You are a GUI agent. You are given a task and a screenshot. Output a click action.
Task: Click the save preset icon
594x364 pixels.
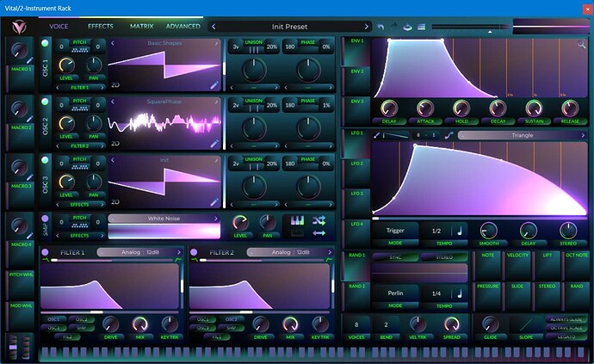[407, 27]
